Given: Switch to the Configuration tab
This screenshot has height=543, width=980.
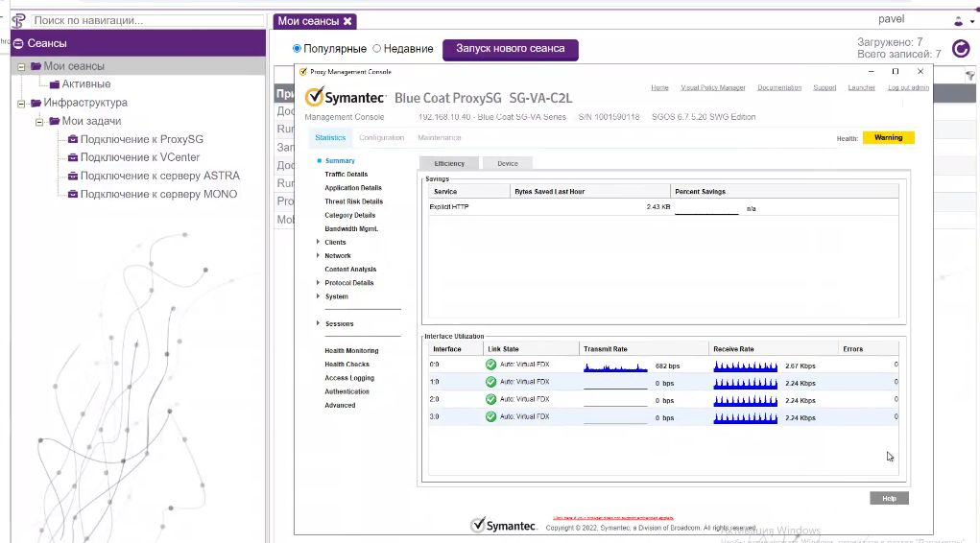Looking at the screenshot, I should point(381,138).
